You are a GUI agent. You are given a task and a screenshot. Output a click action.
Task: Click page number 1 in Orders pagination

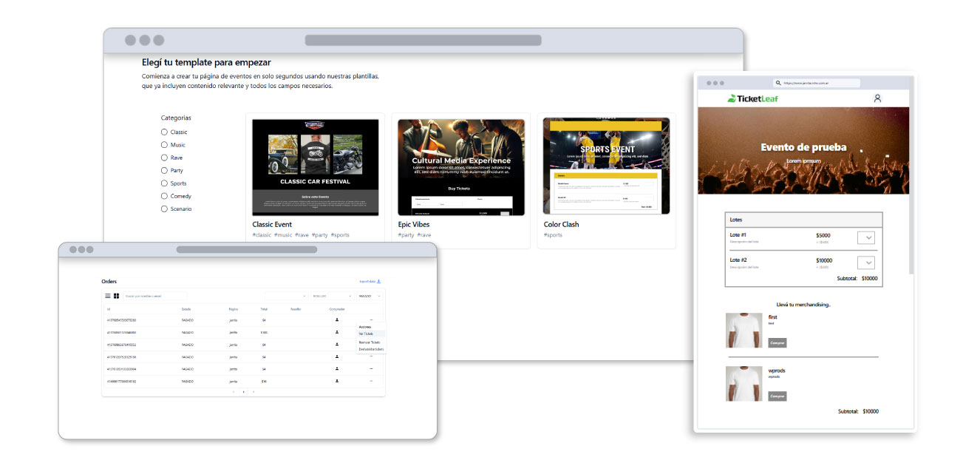pyautogui.click(x=243, y=391)
